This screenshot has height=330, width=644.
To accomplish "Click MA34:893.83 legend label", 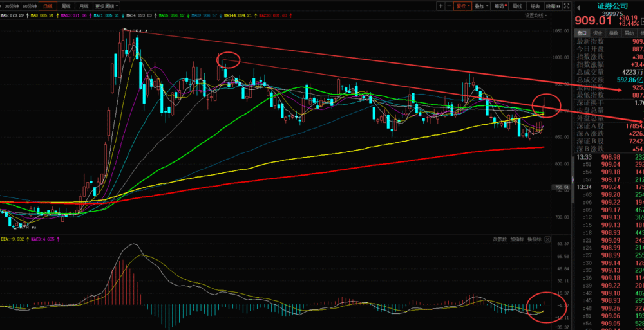I will [x=139, y=15].
